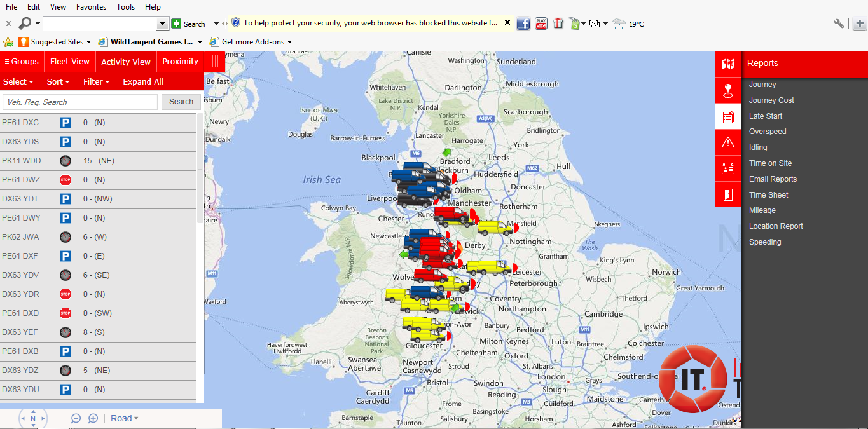
Task: Click the Veh. Reg. Search input field
Action: tap(80, 102)
